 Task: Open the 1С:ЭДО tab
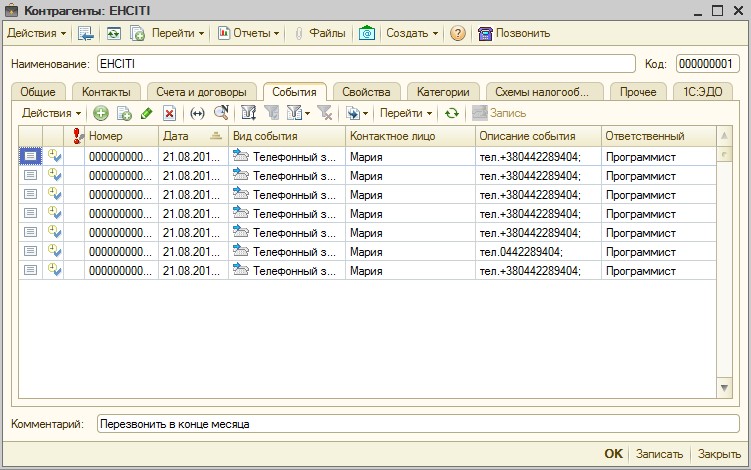(703, 92)
